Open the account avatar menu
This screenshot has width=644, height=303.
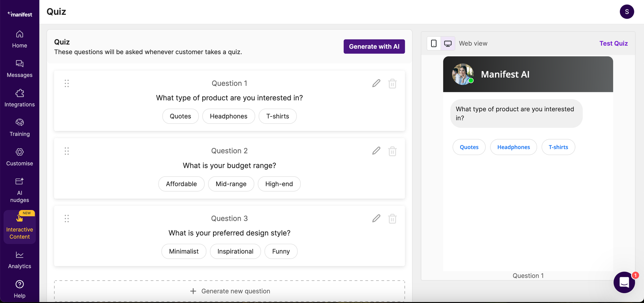[x=627, y=12]
